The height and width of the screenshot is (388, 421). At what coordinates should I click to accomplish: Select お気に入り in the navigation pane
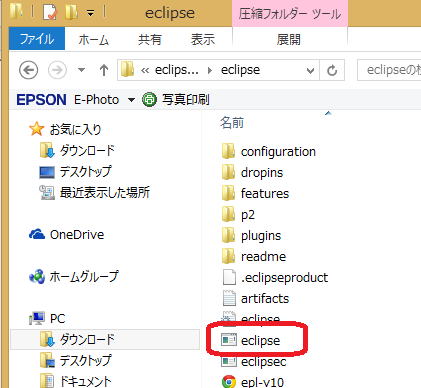pyautogui.click(x=75, y=129)
